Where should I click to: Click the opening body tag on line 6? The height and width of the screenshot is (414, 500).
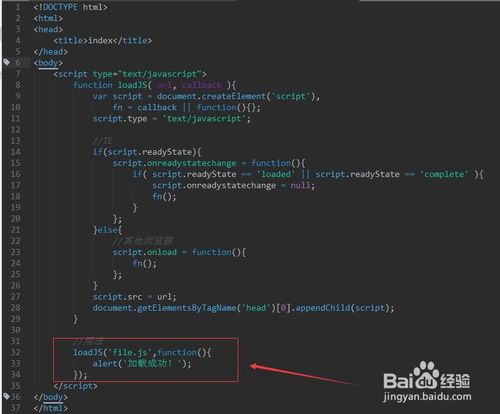(48, 63)
